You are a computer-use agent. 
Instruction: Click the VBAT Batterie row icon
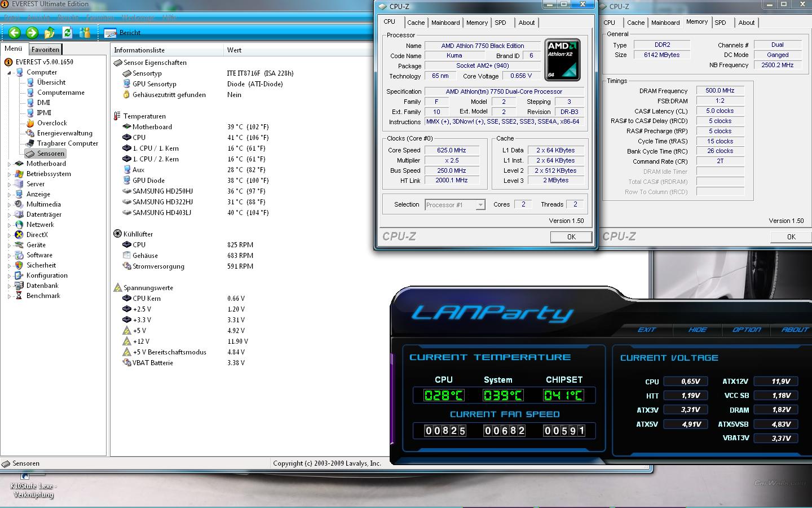(127, 363)
